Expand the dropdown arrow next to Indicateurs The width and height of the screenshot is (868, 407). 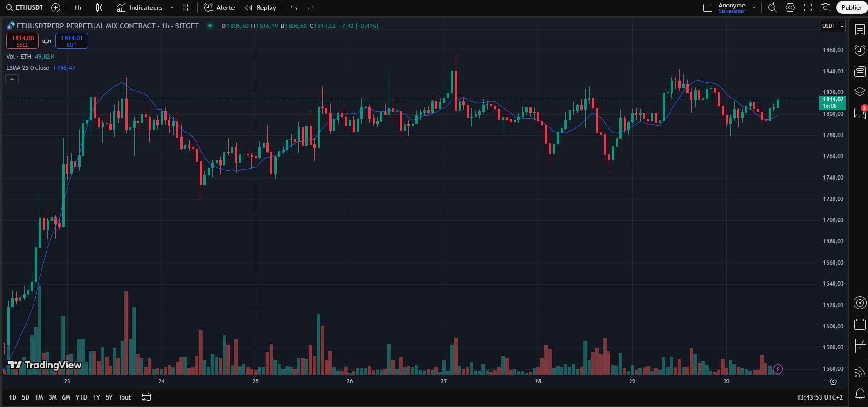click(x=172, y=7)
